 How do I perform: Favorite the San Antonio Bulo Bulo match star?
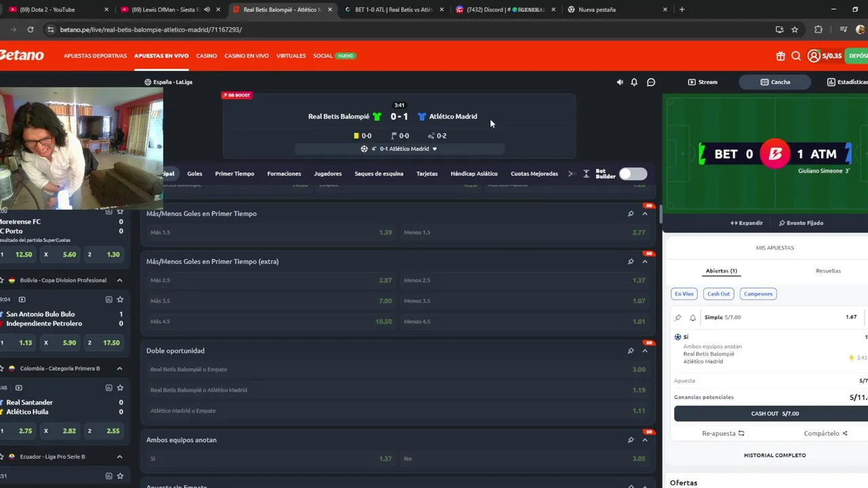[120, 299]
